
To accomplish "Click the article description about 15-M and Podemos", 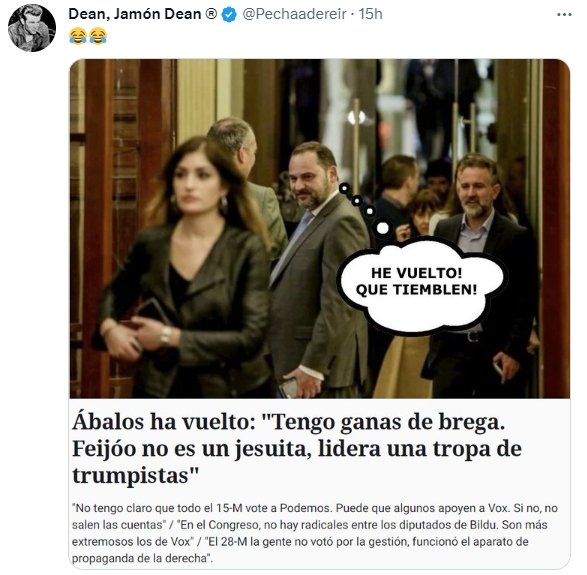I will pyautogui.click(x=314, y=533).
